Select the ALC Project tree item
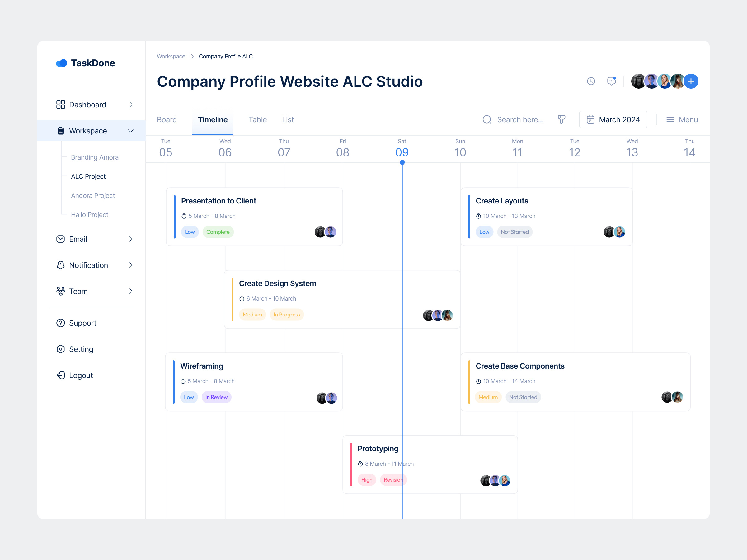The image size is (747, 560). coord(88,176)
